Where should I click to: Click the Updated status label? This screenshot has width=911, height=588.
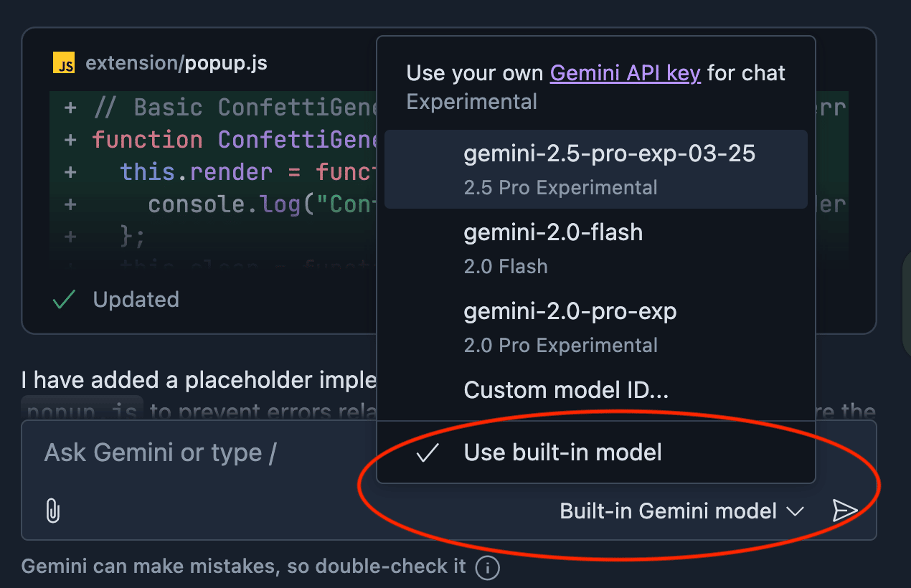point(136,300)
